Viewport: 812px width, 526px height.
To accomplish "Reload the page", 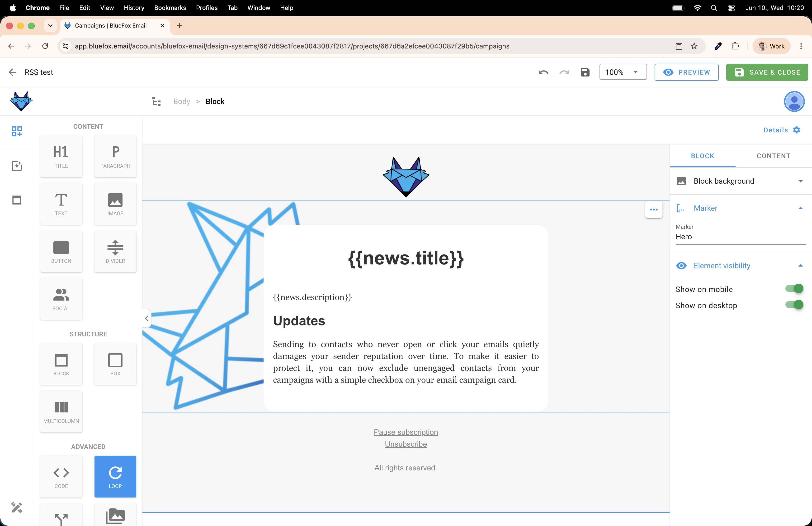I will [x=45, y=46].
